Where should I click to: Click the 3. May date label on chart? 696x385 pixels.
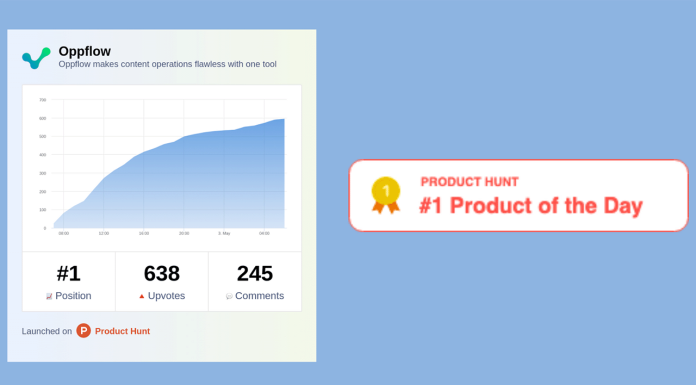224,234
